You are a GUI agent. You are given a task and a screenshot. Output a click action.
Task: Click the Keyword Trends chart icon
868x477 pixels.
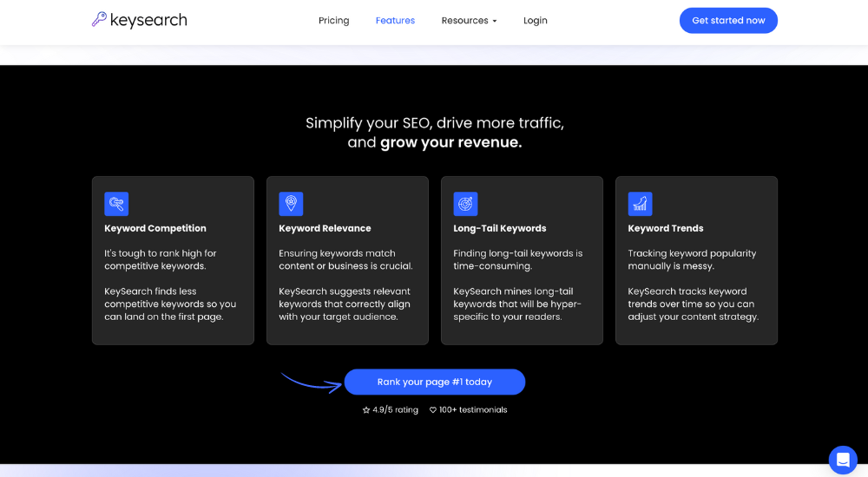point(640,204)
